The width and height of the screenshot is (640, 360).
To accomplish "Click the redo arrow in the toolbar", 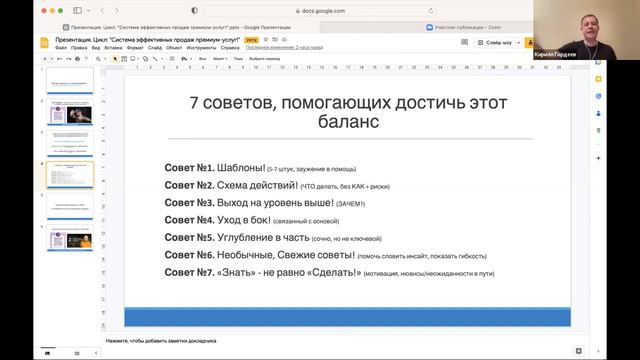I will click(x=69, y=59).
